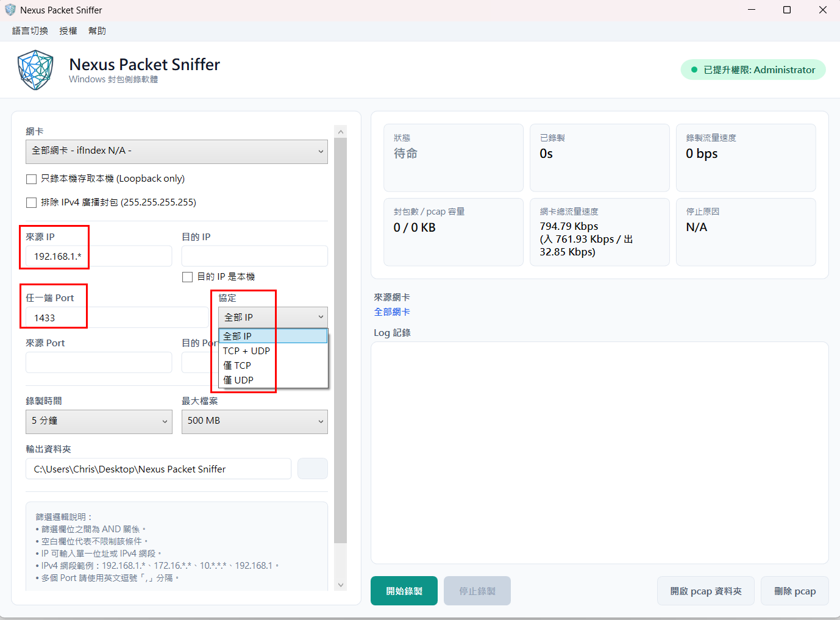This screenshot has height=620, width=840.
Task: Click the Nexus Packet Sniffer shield logo
Action: point(35,70)
